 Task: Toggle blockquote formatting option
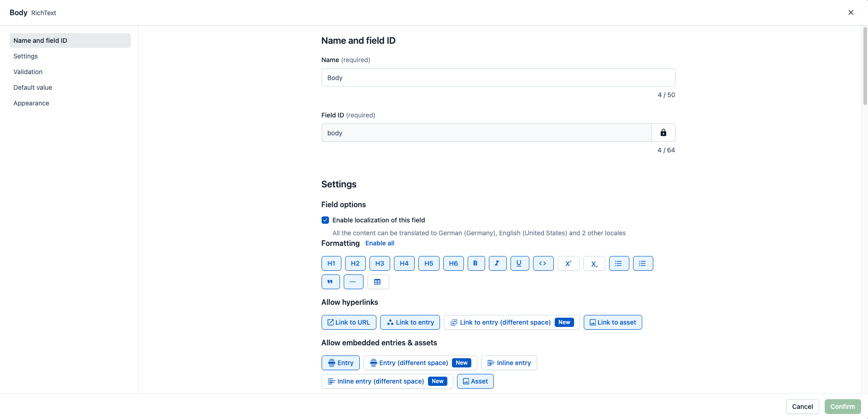click(331, 282)
